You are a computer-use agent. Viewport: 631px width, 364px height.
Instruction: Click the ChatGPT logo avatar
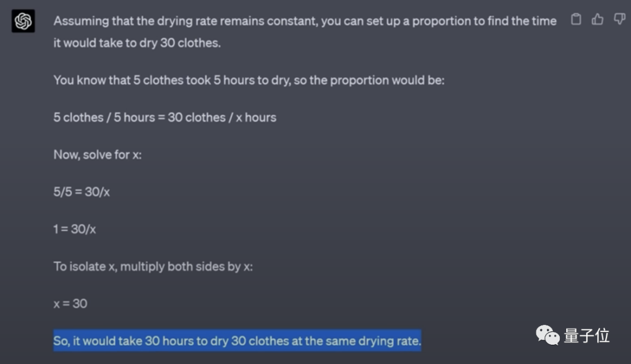(23, 22)
